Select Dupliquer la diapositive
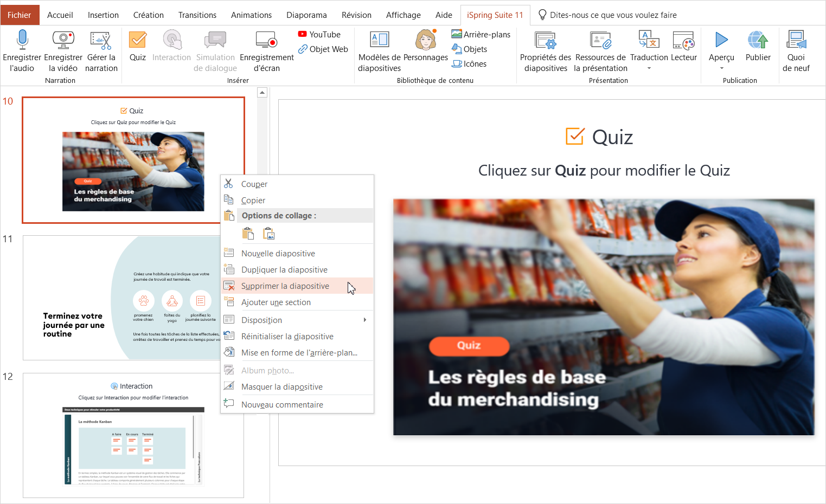The image size is (826, 504). click(x=284, y=270)
